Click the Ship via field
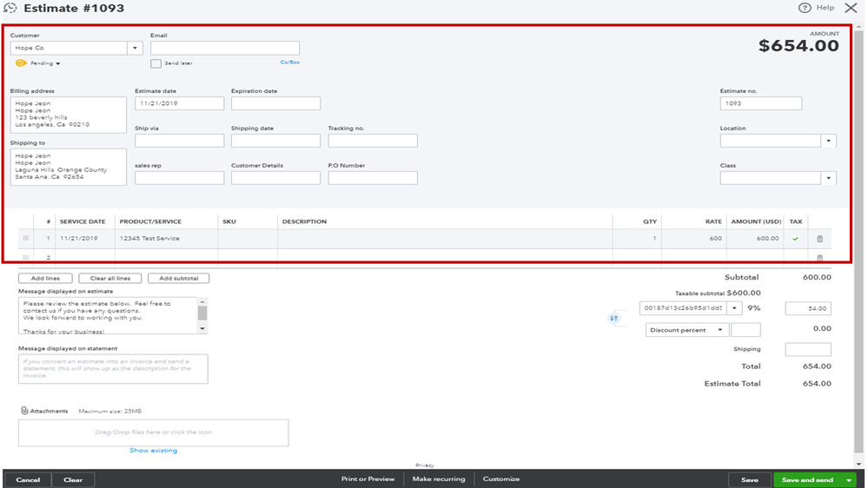This screenshot has width=868, height=488. [x=179, y=141]
